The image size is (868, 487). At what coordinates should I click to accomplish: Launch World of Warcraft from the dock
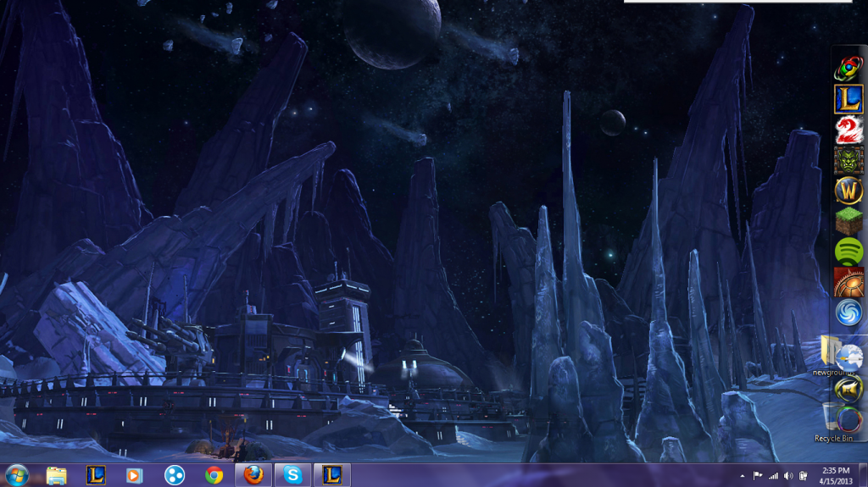click(x=849, y=191)
